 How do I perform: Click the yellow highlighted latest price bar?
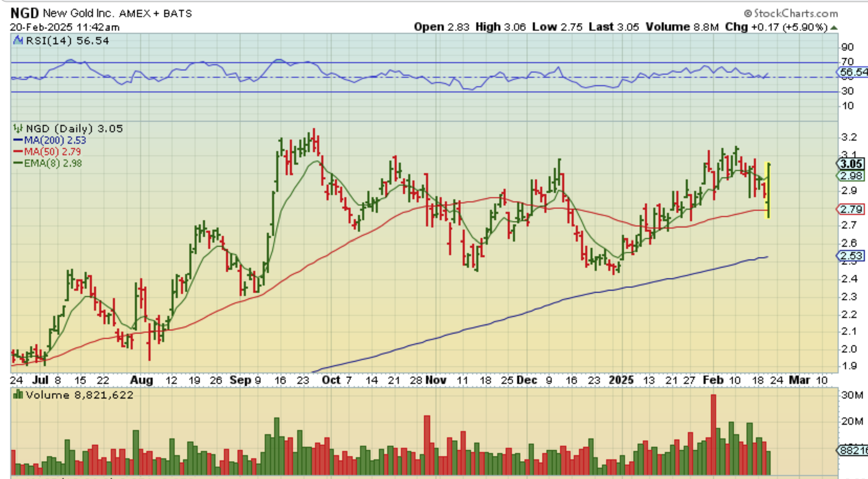point(768,190)
